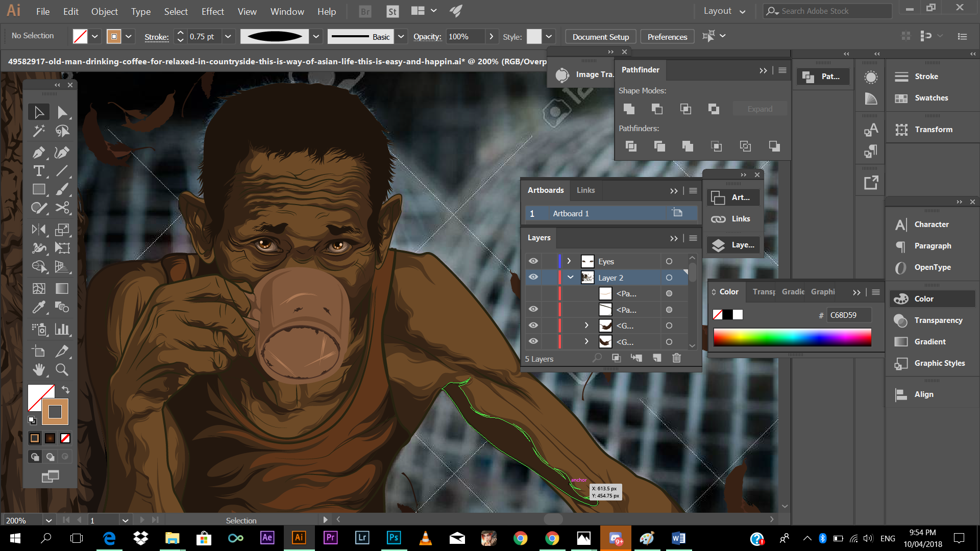This screenshot has width=980, height=551.
Task: Pick a color from spectrum bar
Action: [x=792, y=337]
